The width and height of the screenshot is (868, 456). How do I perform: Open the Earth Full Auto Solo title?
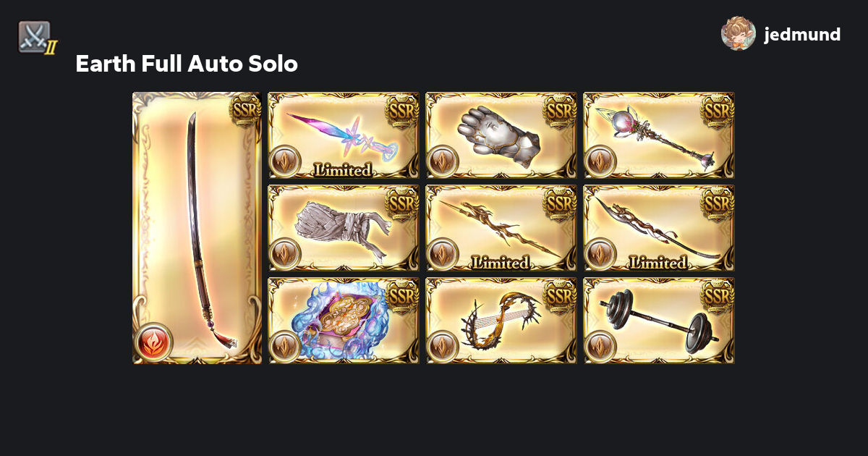point(187,64)
